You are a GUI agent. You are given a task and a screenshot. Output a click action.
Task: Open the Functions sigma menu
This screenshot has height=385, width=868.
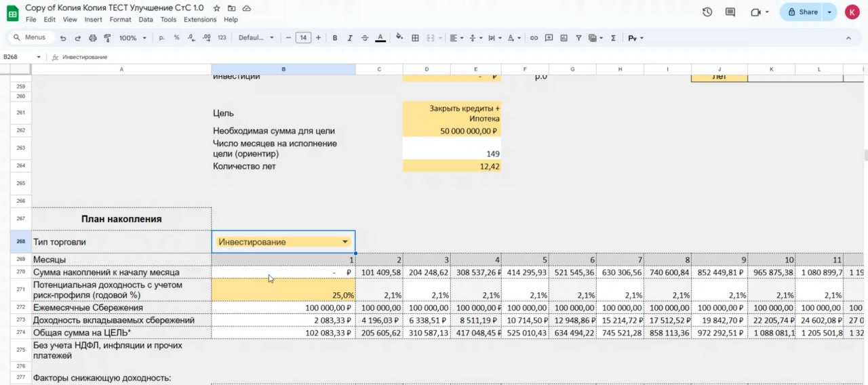click(613, 38)
